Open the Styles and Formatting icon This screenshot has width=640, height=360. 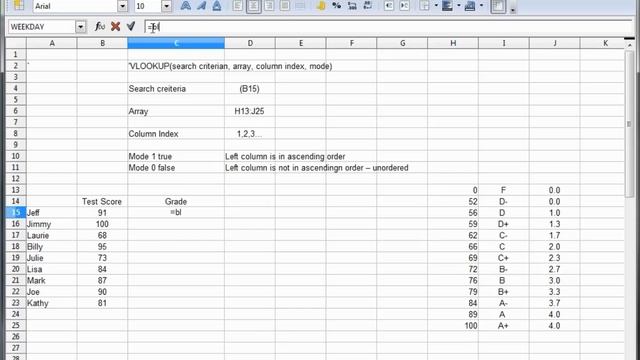[x=19, y=6]
